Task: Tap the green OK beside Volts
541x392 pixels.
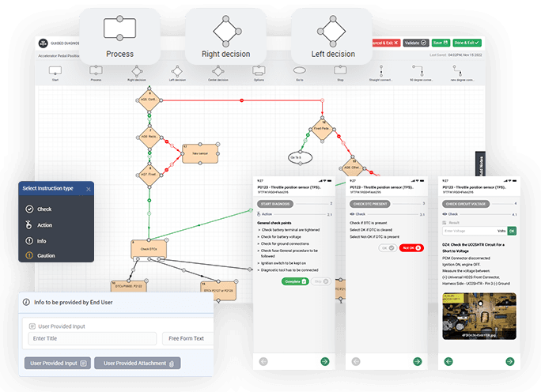Action: 512,231
